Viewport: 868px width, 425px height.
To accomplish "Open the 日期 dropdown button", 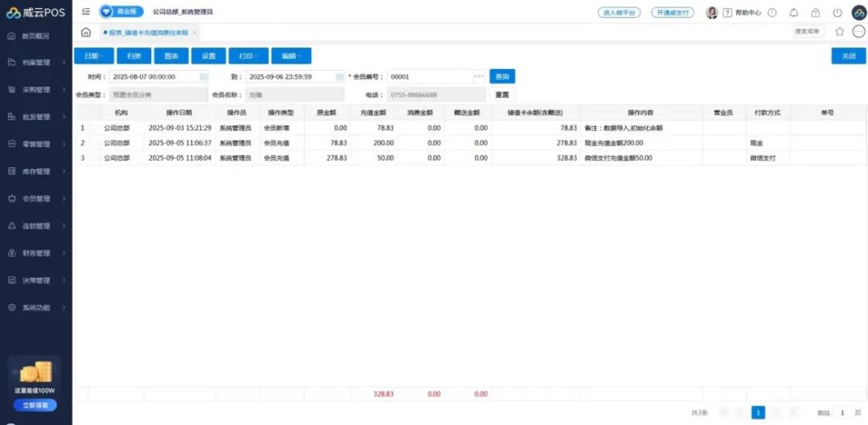I will (94, 56).
